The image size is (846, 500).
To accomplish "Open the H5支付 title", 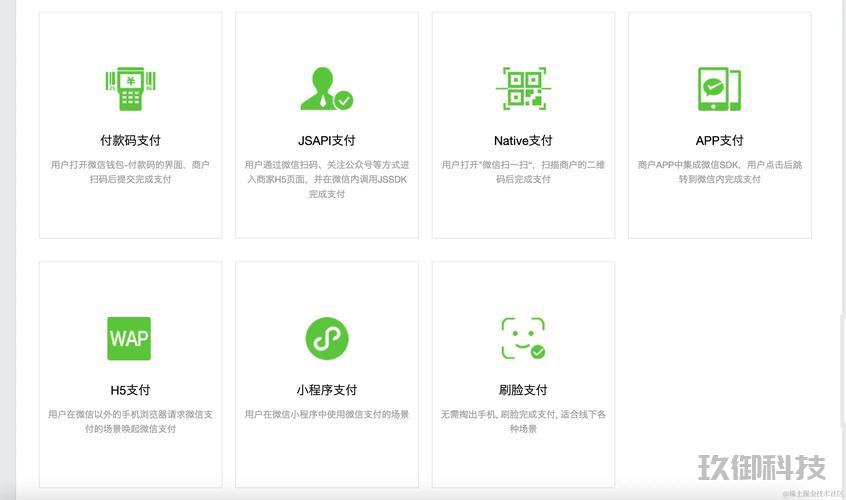I will (x=130, y=390).
